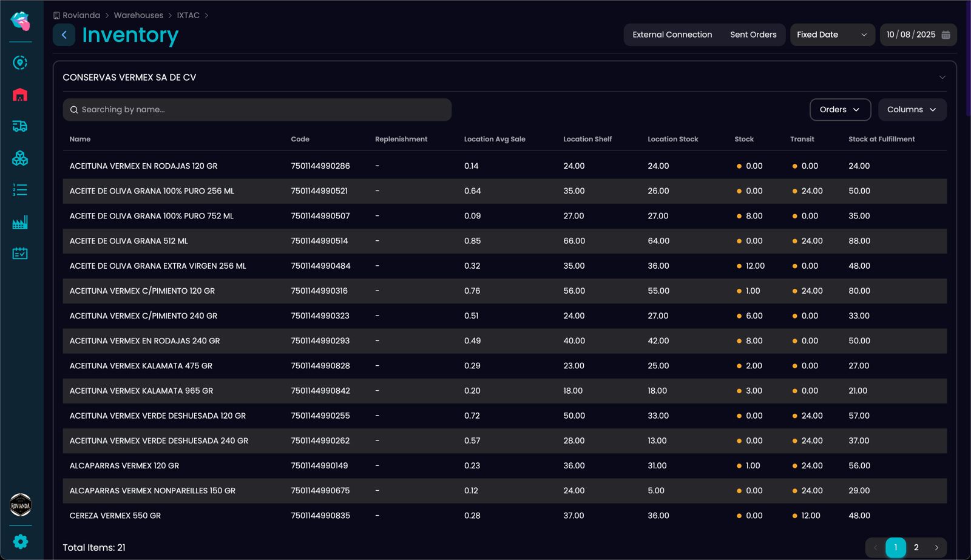This screenshot has width=971, height=560.
Task: Open the stacked boxes sidebar icon
Action: tap(20, 158)
